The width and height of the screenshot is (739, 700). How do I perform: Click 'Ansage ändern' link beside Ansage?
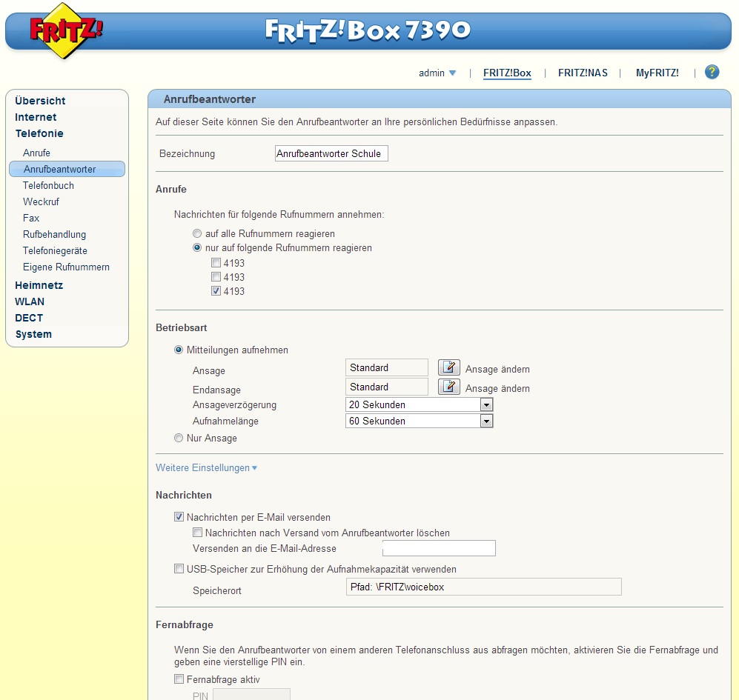(x=497, y=370)
